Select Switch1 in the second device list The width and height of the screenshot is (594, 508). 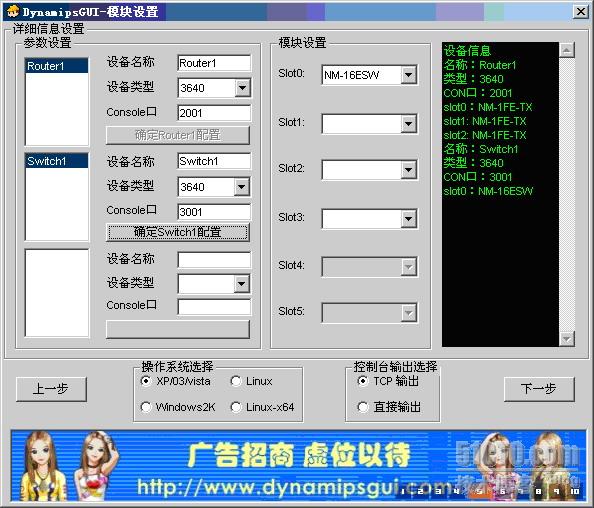click(57, 161)
